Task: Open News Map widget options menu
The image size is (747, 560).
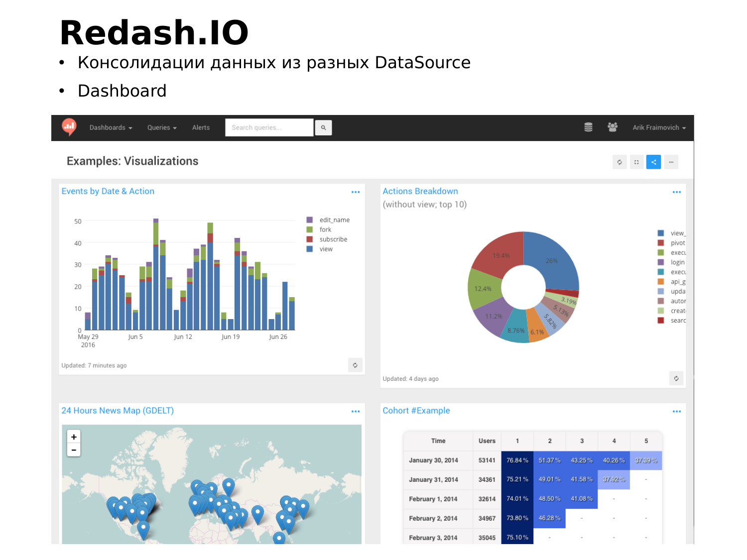Action: point(356,412)
